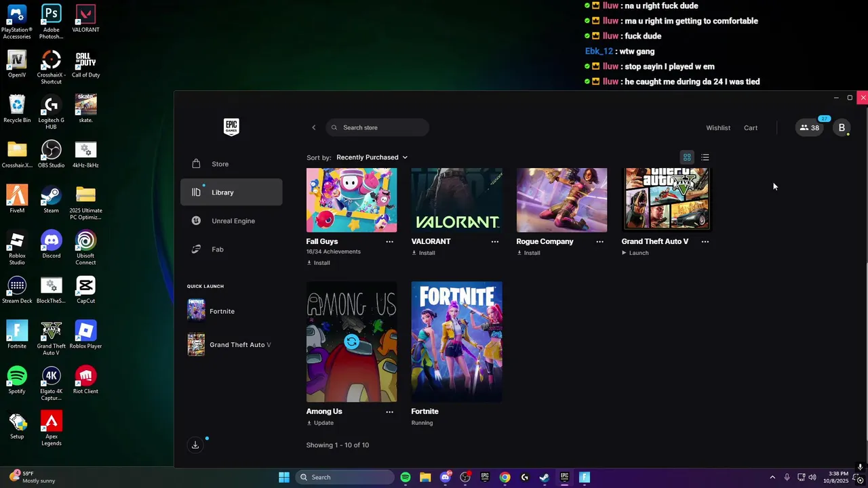
Task: Open Google Chrome from the taskbar
Action: point(505,477)
